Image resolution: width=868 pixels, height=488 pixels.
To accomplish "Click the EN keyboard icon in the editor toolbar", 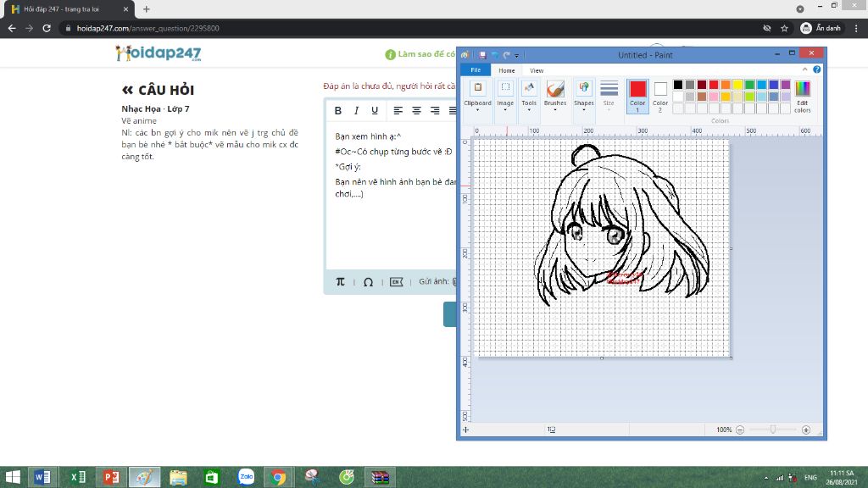I will tap(397, 282).
